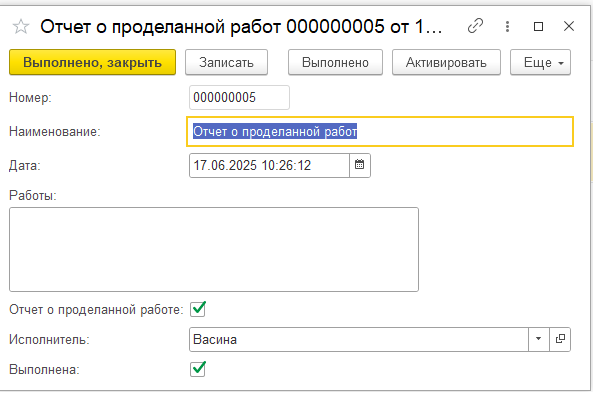
Task: Maximize the document window
Action: tap(538, 26)
